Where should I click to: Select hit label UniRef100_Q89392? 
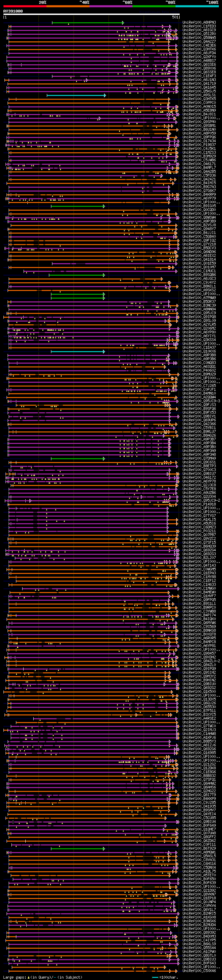[x=199, y=933]
